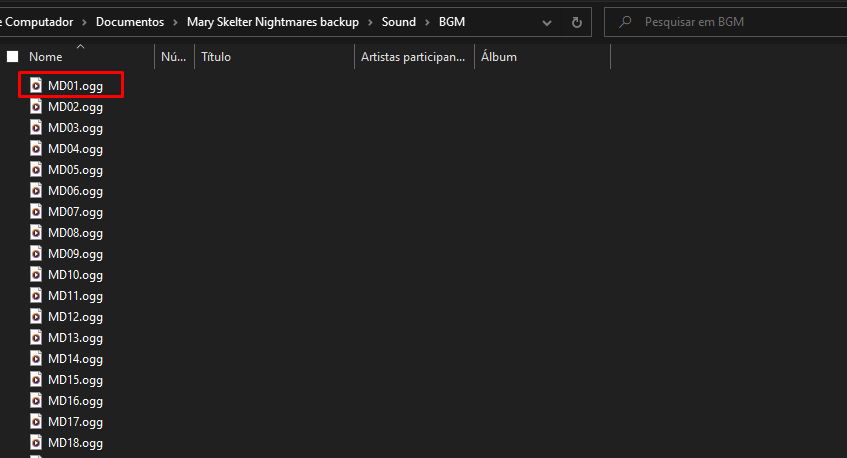This screenshot has width=847, height=458.
Task: Refresh the BGM folder view
Action: point(576,22)
